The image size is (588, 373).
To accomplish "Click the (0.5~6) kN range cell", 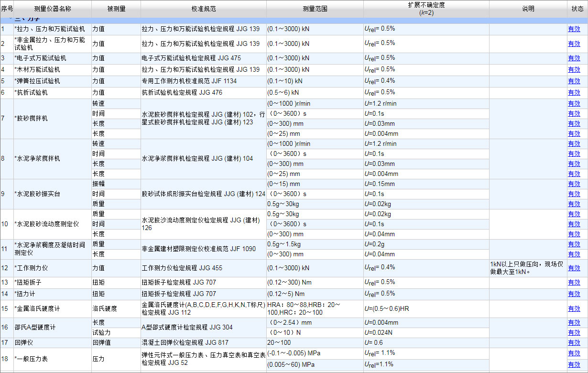I will 315,93.
